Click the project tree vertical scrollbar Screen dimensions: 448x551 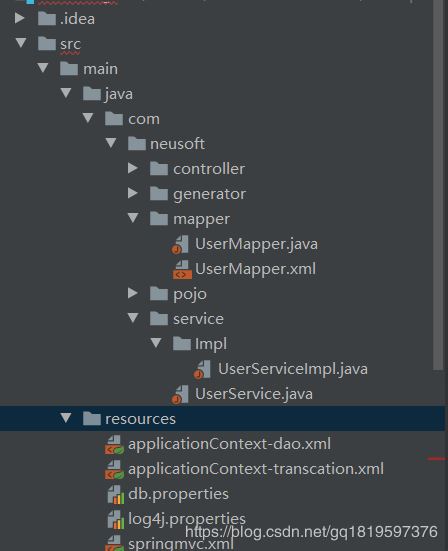438,184
